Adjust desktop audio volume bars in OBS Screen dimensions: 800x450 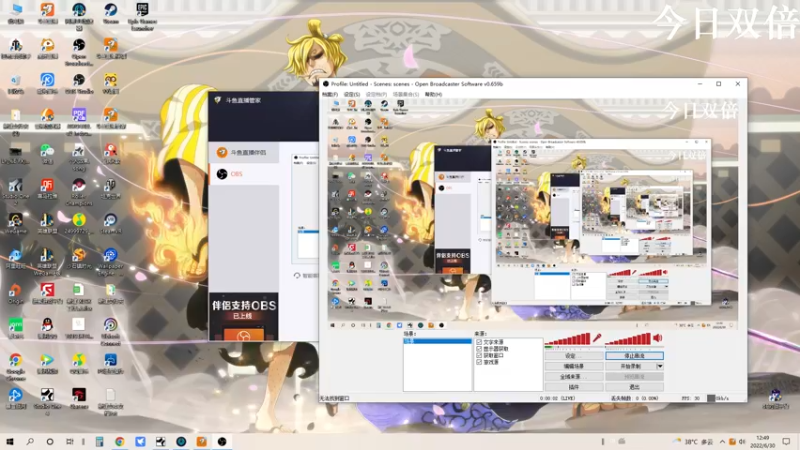pyautogui.click(x=628, y=339)
